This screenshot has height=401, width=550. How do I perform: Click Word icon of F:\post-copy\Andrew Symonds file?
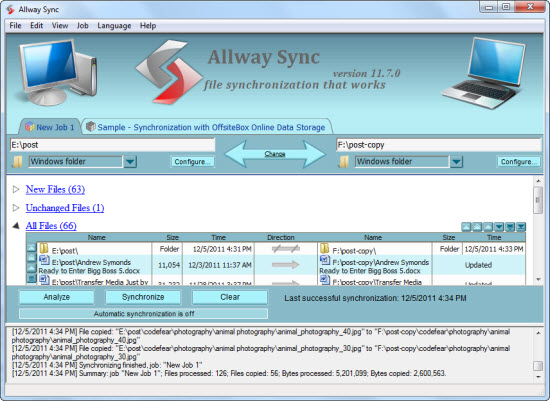pyautogui.click(x=325, y=260)
